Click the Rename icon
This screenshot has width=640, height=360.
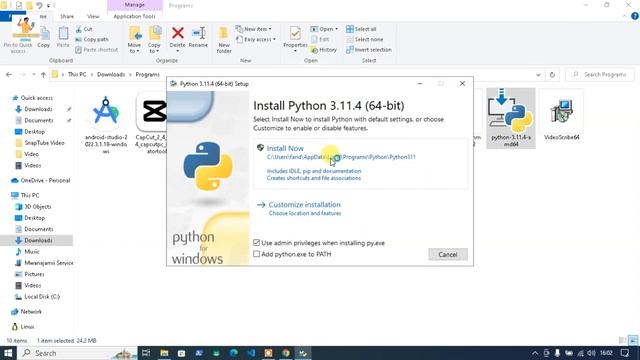coord(198,33)
